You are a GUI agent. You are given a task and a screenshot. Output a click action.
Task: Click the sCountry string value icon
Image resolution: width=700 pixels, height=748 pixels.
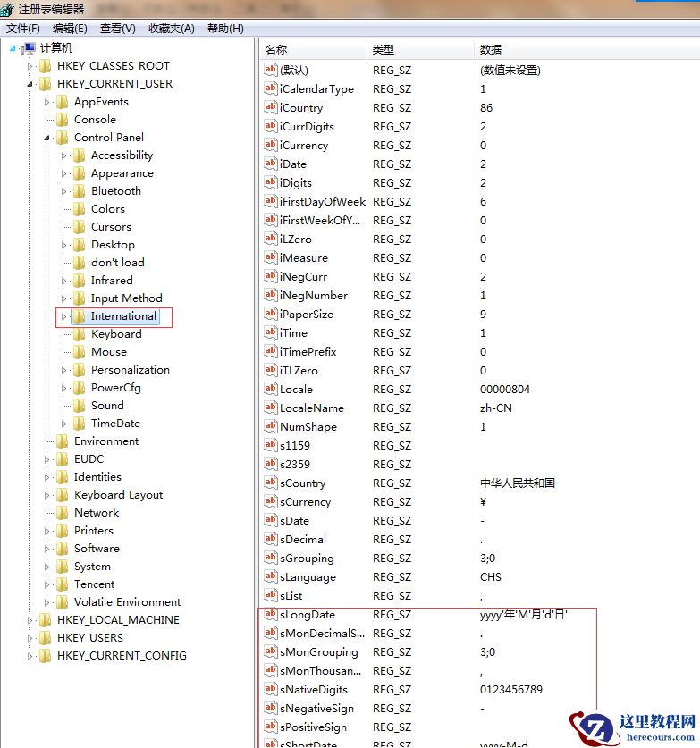[x=271, y=483]
